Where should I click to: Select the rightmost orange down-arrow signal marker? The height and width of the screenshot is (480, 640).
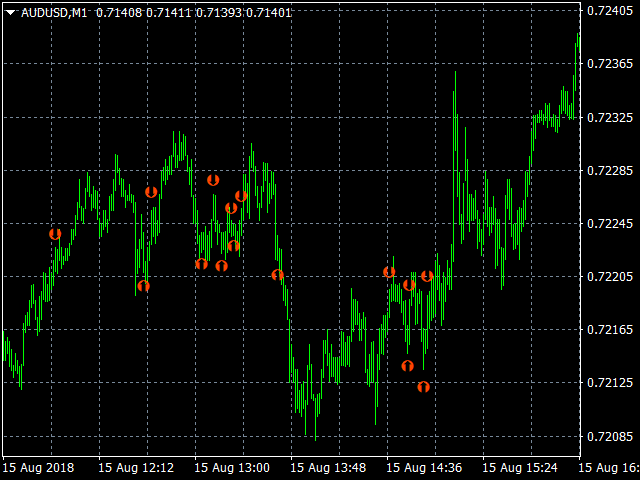pos(427,276)
